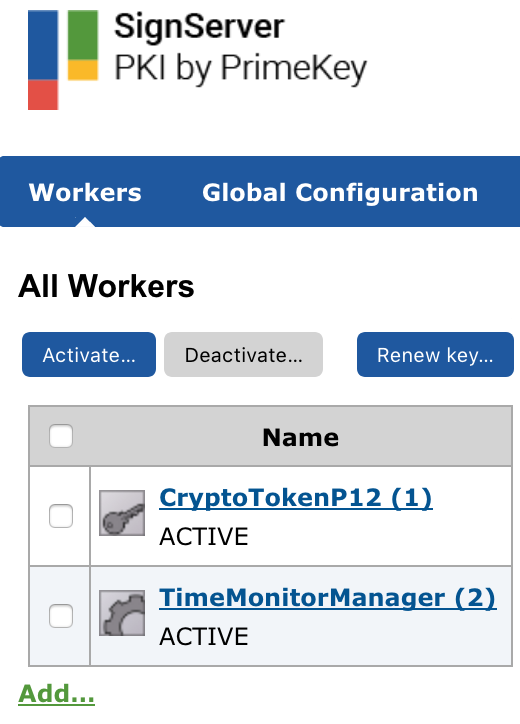520x724 pixels.
Task: Click the ACTIVE status under TimeMonitorManager
Action: pyautogui.click(x=204, y=636)
